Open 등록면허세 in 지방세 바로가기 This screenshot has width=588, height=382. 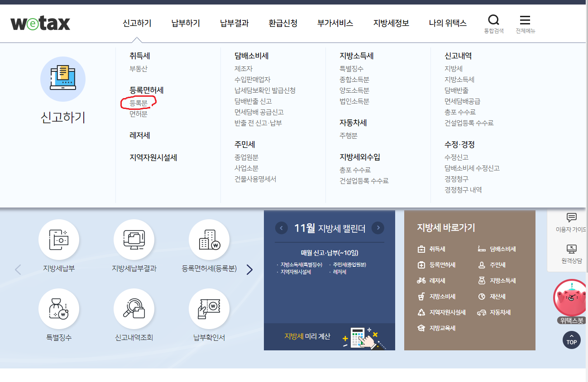[x=436, y=265]
